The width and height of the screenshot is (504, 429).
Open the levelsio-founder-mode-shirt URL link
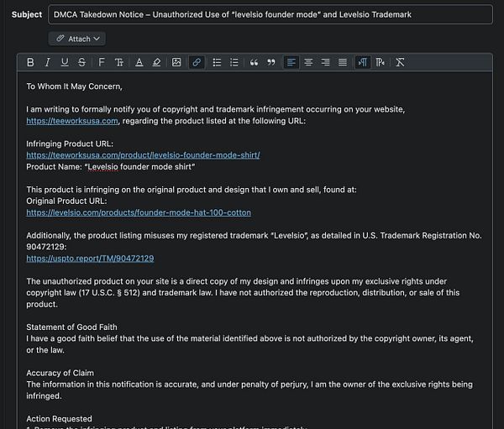pos(143,155)
